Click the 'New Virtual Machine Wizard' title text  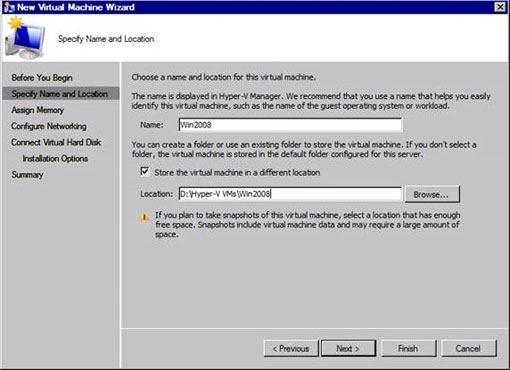[76, 7]
